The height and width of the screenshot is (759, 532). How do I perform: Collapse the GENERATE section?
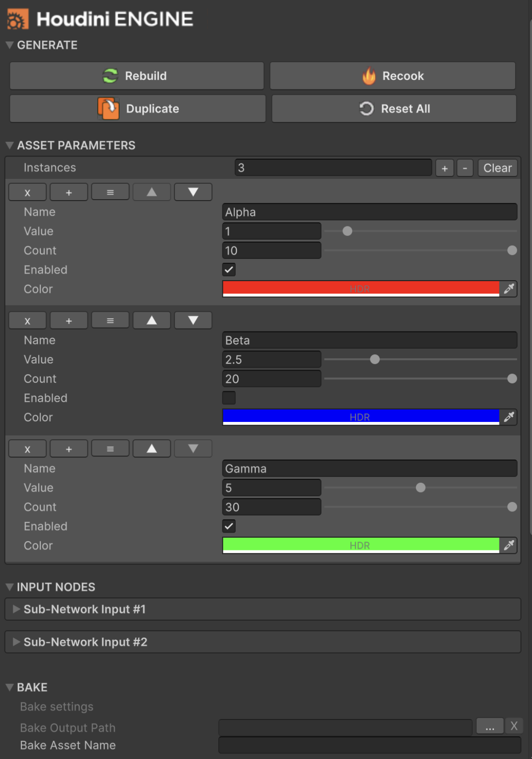pos(9,45)
